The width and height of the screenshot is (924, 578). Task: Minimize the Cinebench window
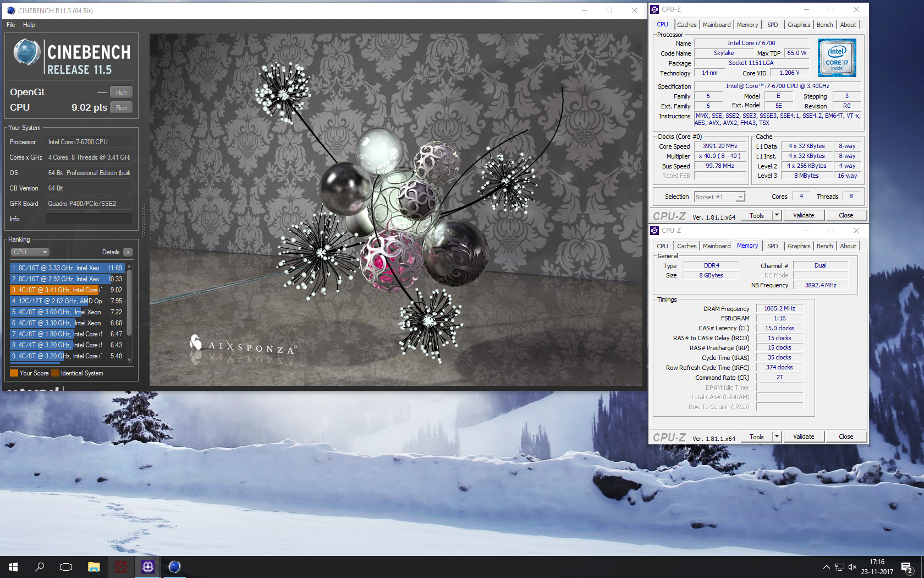pos(585,10)
